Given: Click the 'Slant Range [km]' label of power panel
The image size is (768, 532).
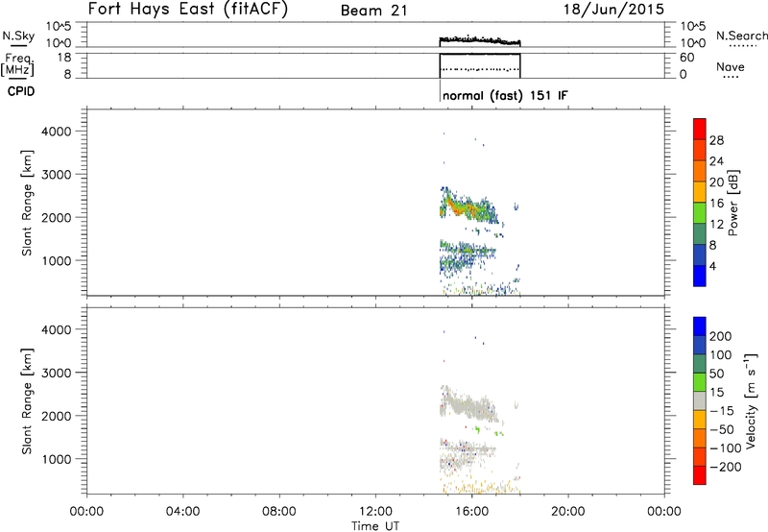Looking at the screenshot, I should click(27, 203).
